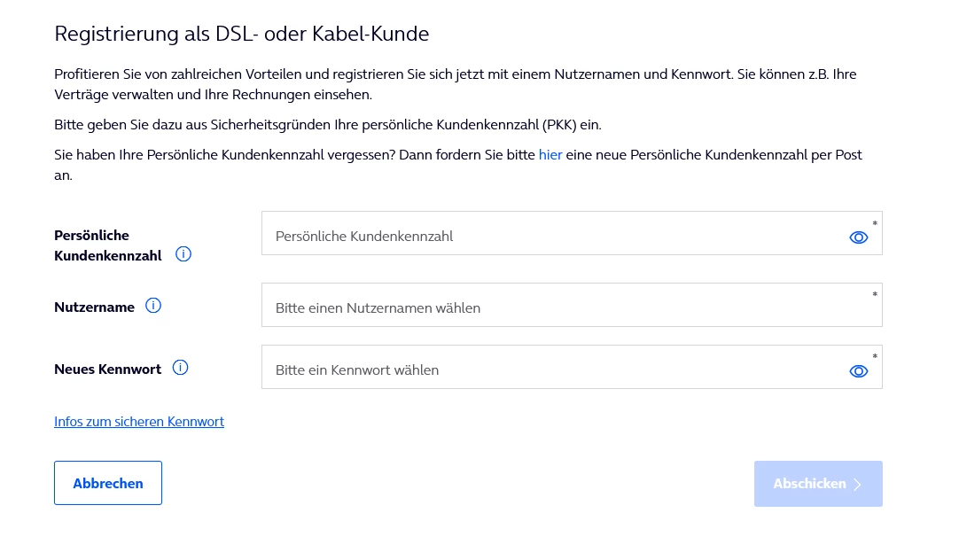Toggle password visibility in Neues Kennwort field
959x560 pixels.
[858, 371]
